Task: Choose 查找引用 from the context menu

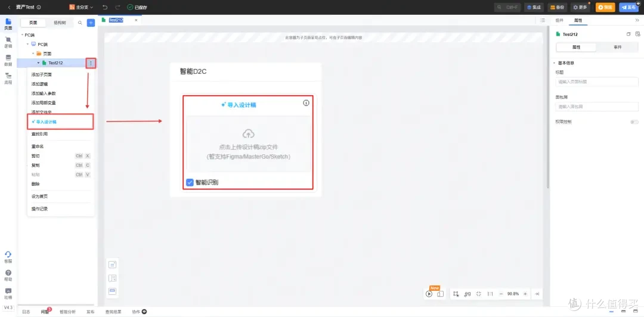Action: point(39,134)
